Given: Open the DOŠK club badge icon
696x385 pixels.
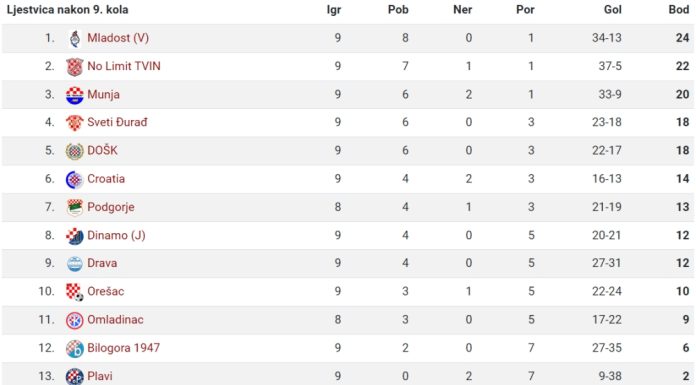Looking at the screenshot, I should (x=75, y=151).
